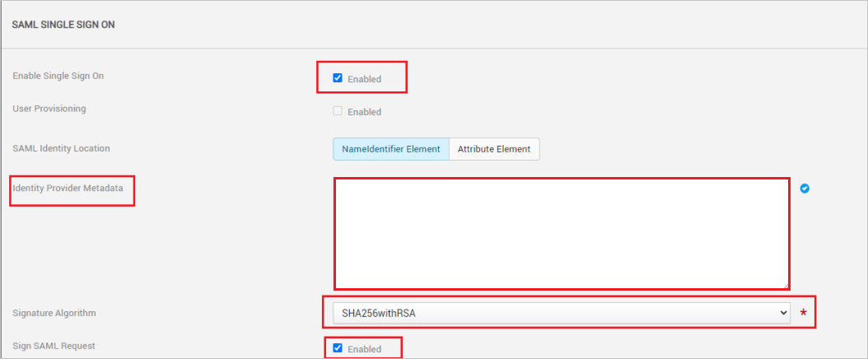Click the Identity Provider Metadata field label
Image resolution: width=868 pixels, height=359 pixels.
pos(68,188)
